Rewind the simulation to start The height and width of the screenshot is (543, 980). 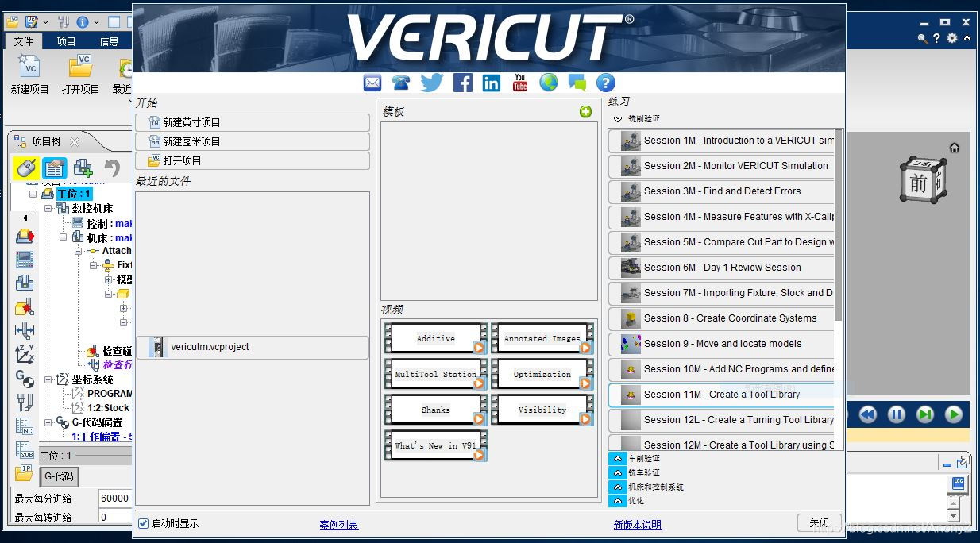coord(867,414)
